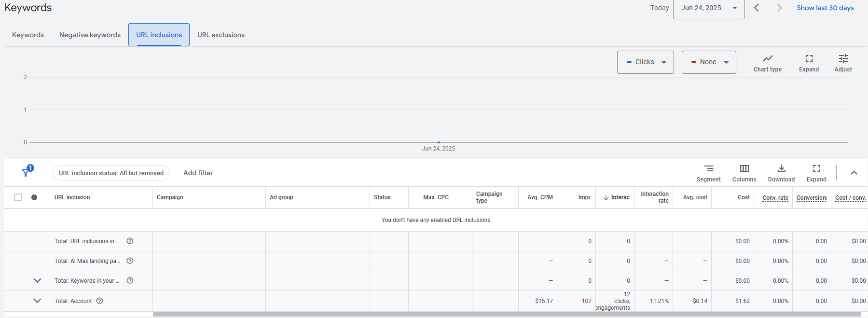This screenshot has height=318, width=868.
Task: Click the status dot column header
Action: point(34,197)
